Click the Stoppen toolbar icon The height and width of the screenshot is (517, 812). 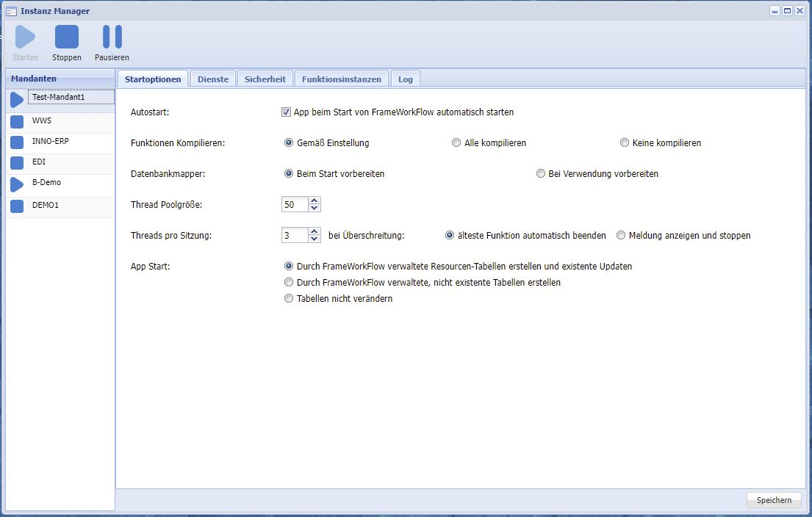click(67, 37)
